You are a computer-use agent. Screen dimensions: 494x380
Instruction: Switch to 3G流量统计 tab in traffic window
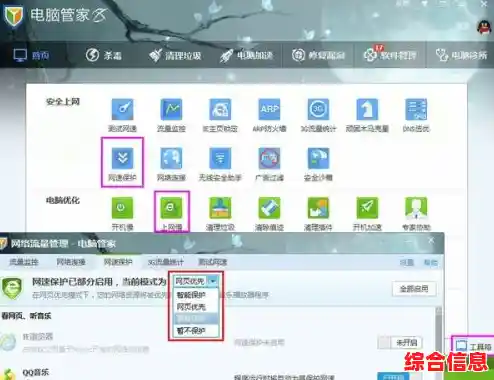[x=165, y=262]
